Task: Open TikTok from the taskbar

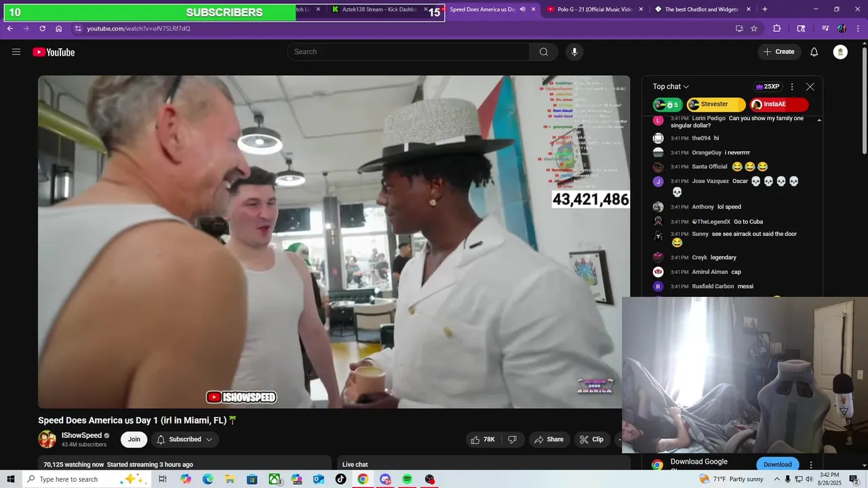Action: click(x=340, y=479)
